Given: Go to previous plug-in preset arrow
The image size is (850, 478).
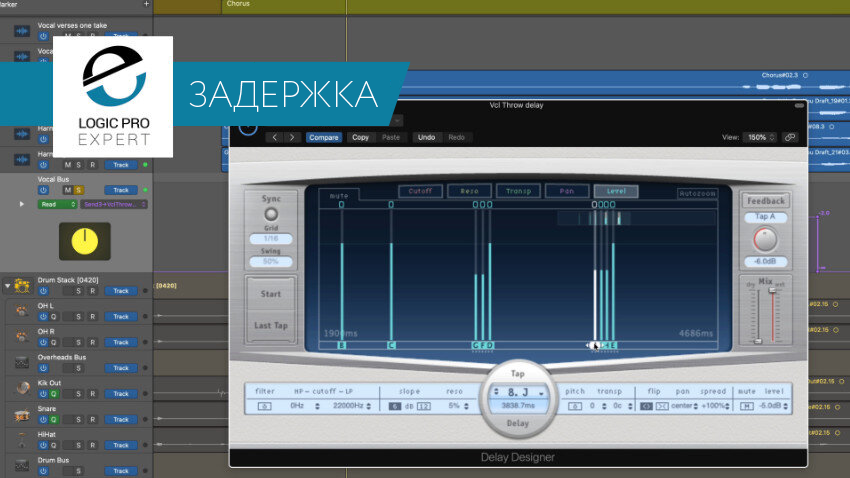Looking at the screenshot, I should tap(275, 137).
